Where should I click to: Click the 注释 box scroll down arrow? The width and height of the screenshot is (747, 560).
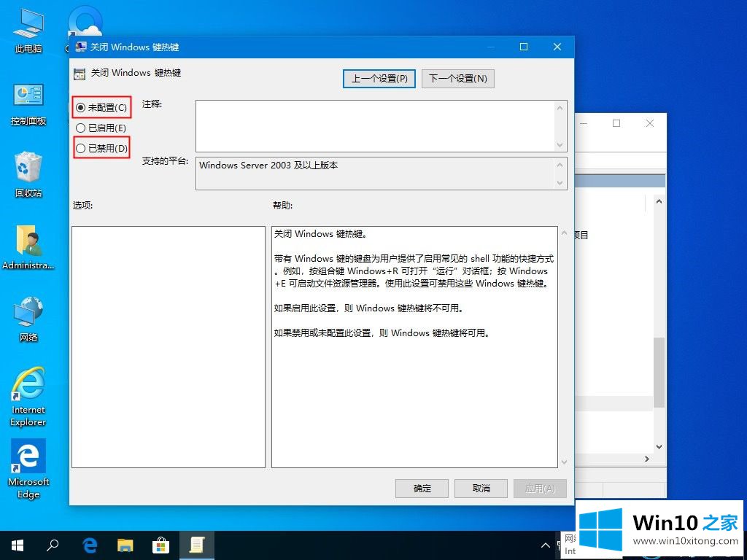coord(560,145)
